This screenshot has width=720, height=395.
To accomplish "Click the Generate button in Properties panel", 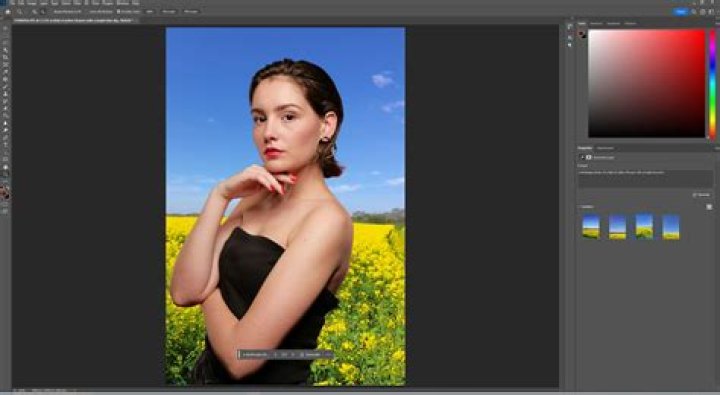I will point(702,195).
